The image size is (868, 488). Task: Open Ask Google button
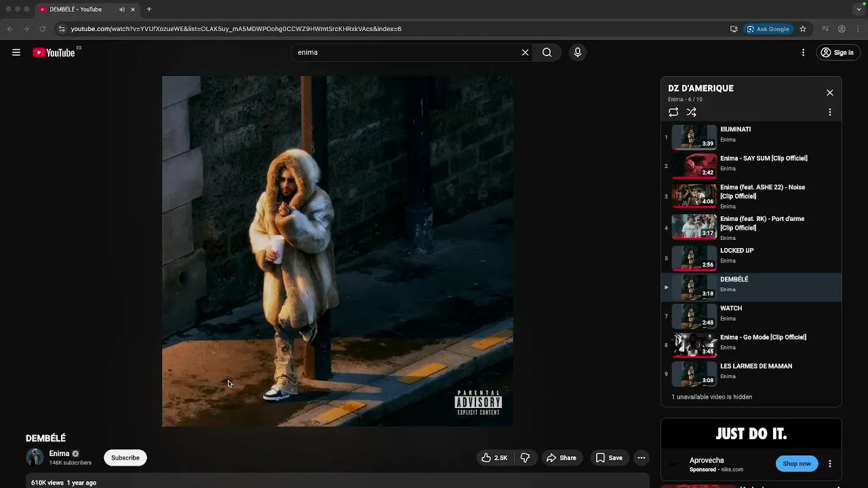coord(768,29)
